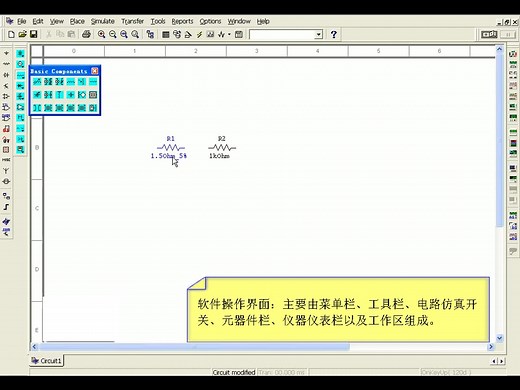Click the zoom out magnifier
Image resolution: width=520 pixels, height=390 pixels.
point(113,34)
